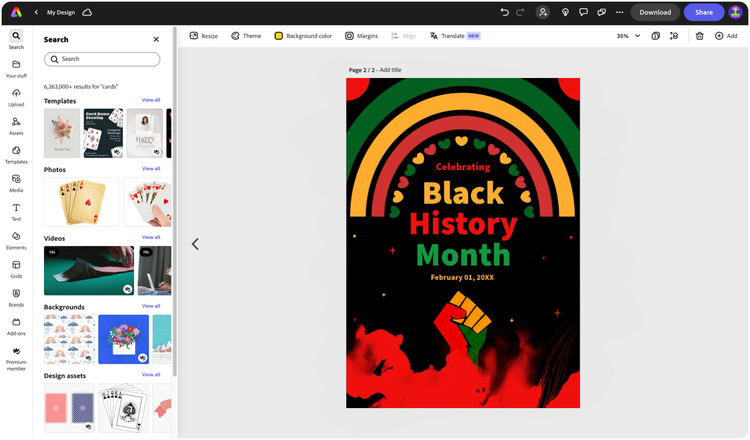Click the Undo arrow icon
Screen dimensions: 750x440
point(504,12)
